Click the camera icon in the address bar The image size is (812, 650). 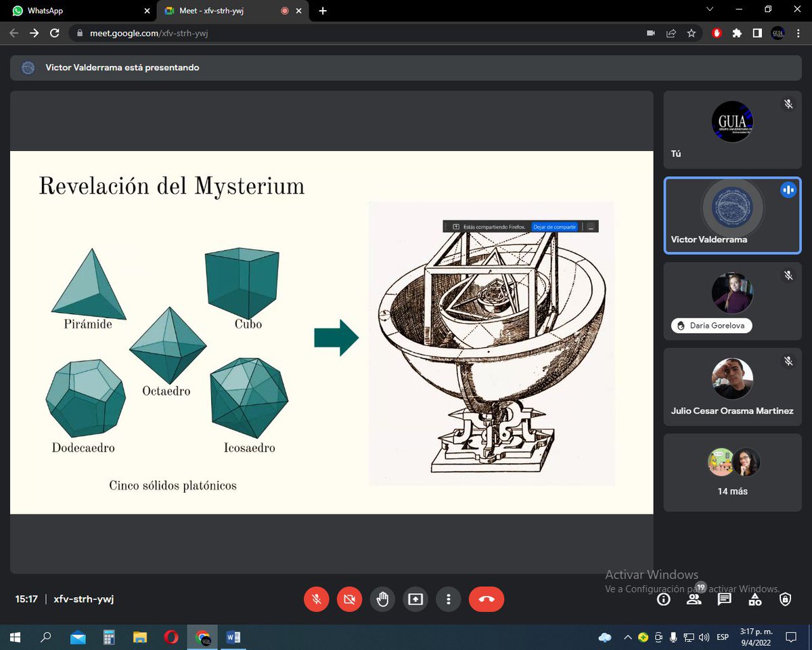tap(650, 32)
